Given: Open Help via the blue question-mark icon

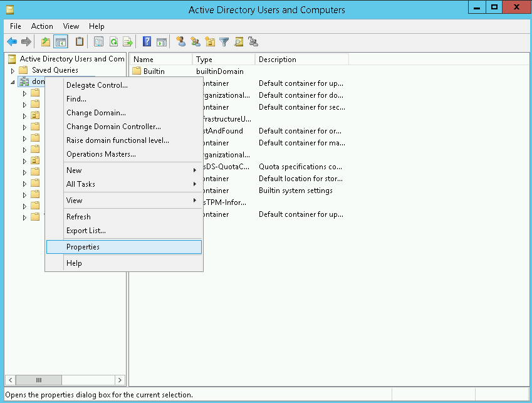Looking at the screenshot, I should coord(147,42).
